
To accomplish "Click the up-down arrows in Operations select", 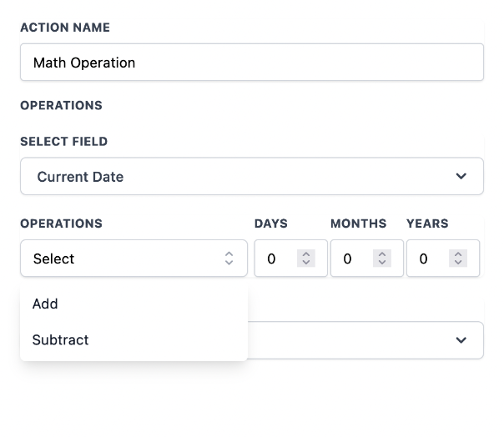I will (x=229, y=259).
